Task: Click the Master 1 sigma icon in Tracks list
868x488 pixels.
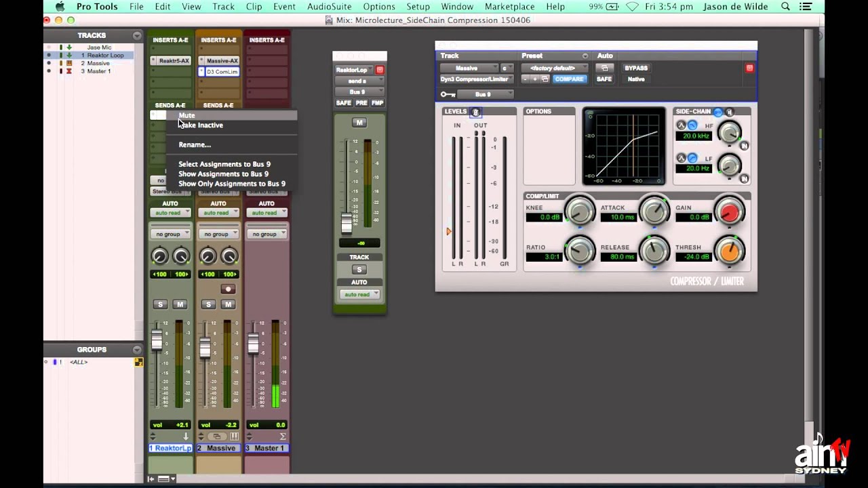Action: pyautogui.click(x=68, y=71)
